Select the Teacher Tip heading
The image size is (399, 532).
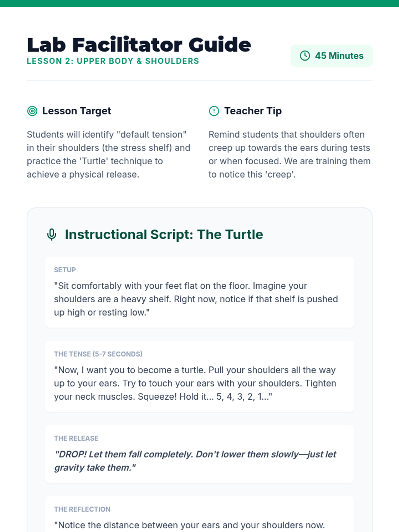[x=253, y=111]
